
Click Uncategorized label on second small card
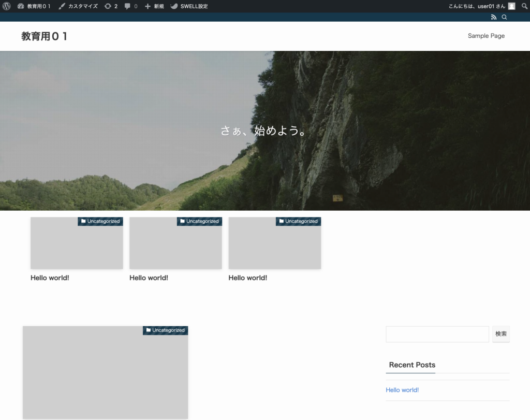pyautogui.click(x=199, y=221)
